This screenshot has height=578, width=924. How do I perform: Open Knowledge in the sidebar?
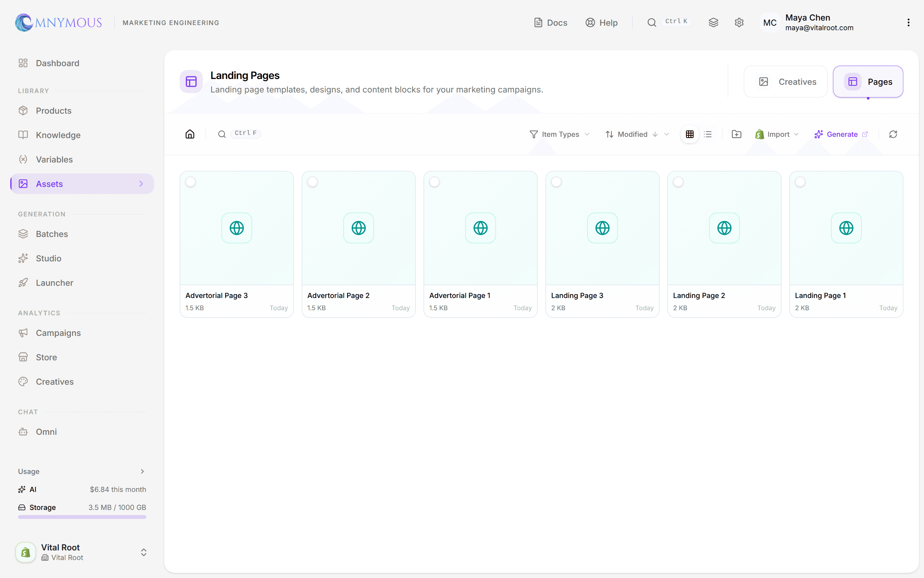[82, 135]
